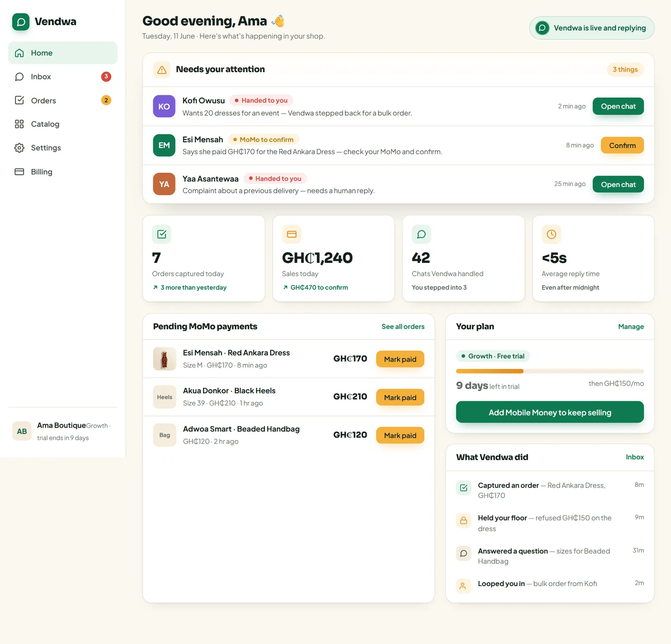Click the Handed to you tag for Kofi
671x644 pixels.
[x=261, y=101]
